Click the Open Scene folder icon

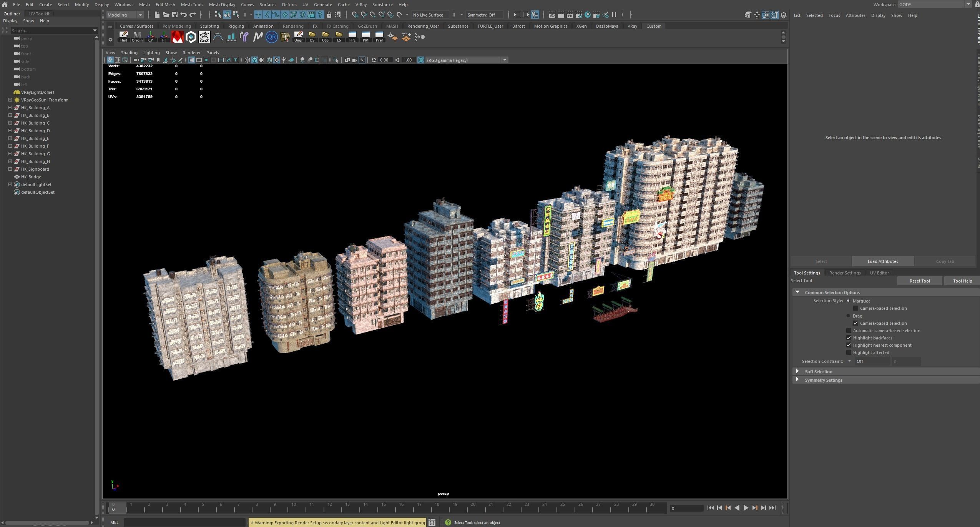point(166,15)
